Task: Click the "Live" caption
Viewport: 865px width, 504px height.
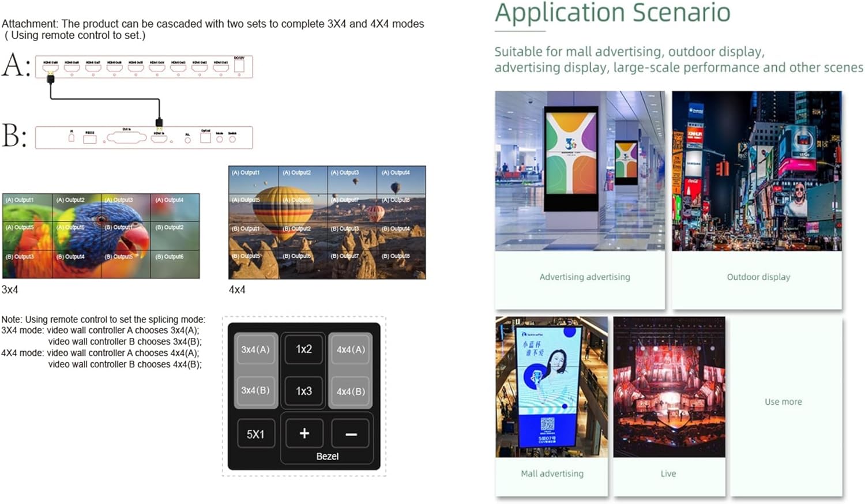Action: tap(668, 473)
